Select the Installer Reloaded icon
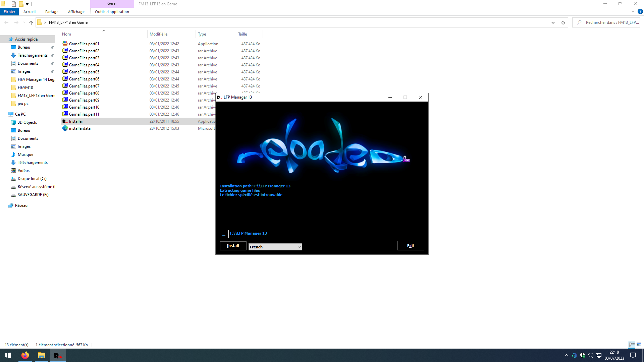The image size is (644, 362). [65, 121]
